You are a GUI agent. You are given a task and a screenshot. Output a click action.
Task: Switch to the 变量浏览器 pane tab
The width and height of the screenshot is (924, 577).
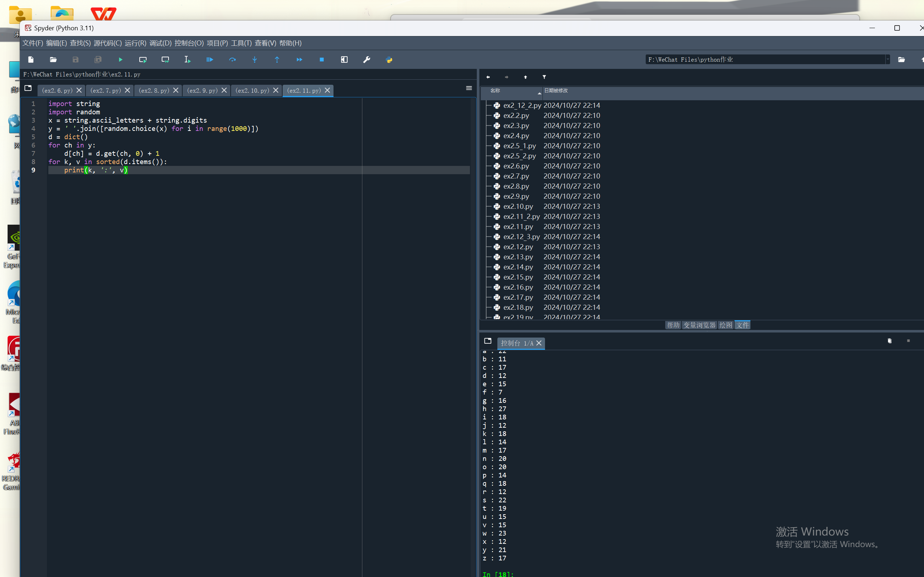click(699, 325)
